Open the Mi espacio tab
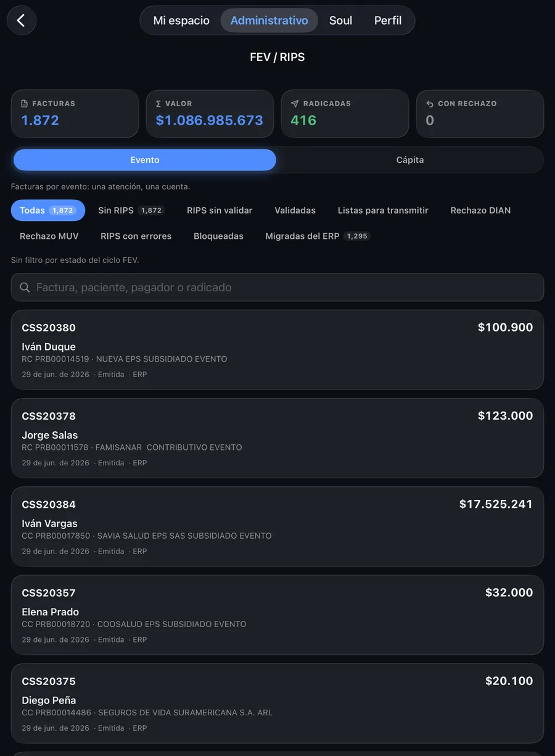555x756 pixels. point(181,20)
